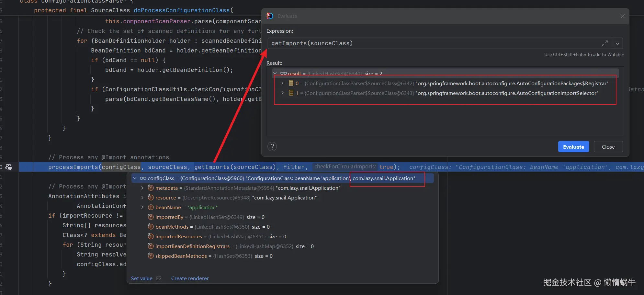Image resolution: width=644 pixels, height=295 pixels.
Task: Collapse the result LinkedHashSet node
Action: point(275,74)
